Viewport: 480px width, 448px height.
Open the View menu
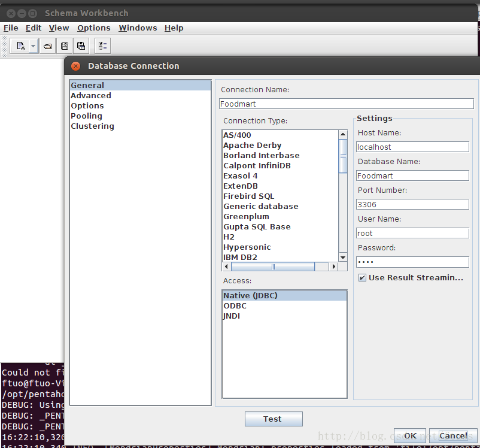click(59, 28)
